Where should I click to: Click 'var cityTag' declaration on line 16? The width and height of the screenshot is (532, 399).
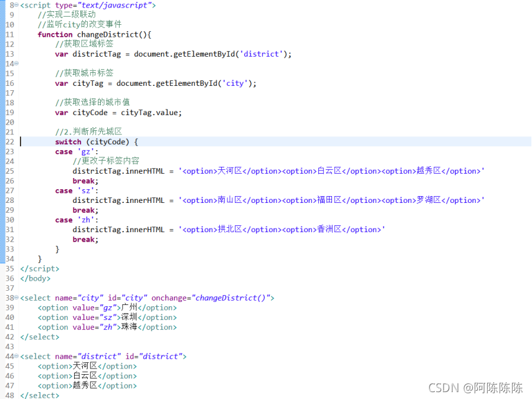coord(156,83)
